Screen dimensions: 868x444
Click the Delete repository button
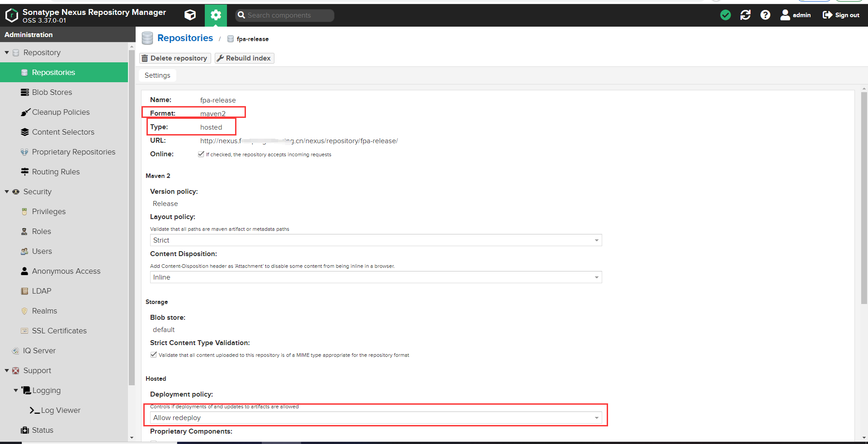point(175,58)
